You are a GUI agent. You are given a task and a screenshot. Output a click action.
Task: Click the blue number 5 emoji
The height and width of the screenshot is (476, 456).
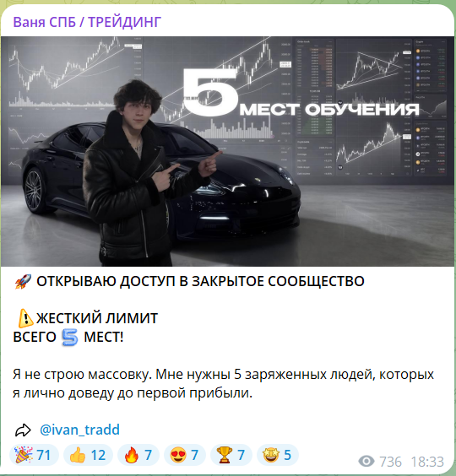click(69, 338)
